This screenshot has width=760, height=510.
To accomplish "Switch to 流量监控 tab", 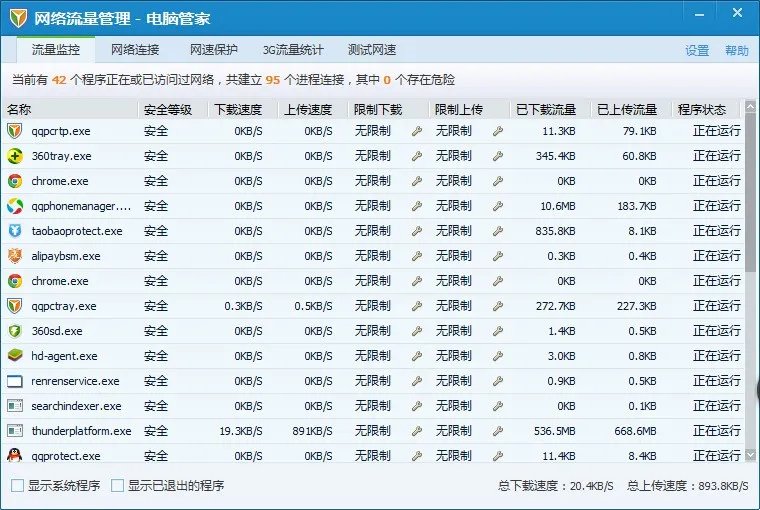I will point(56,49).
